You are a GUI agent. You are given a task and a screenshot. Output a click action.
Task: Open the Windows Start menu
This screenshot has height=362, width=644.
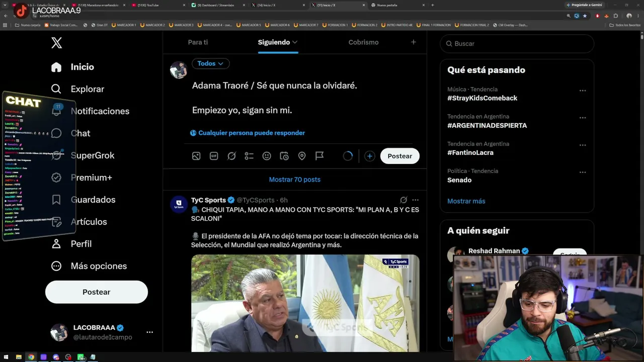[x=7, y=357]
